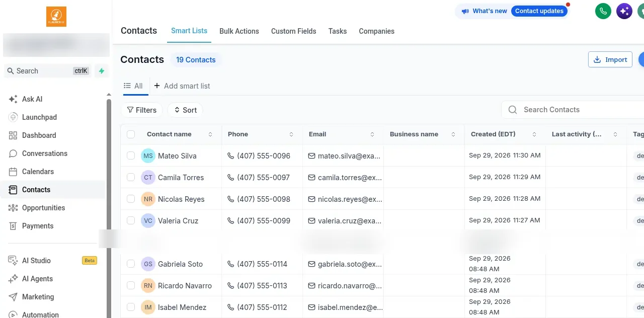Image resolution: width=644 pixels, height=318 pixels.
Task: Switch to the Tasks tab
Action: coord(338,31)
